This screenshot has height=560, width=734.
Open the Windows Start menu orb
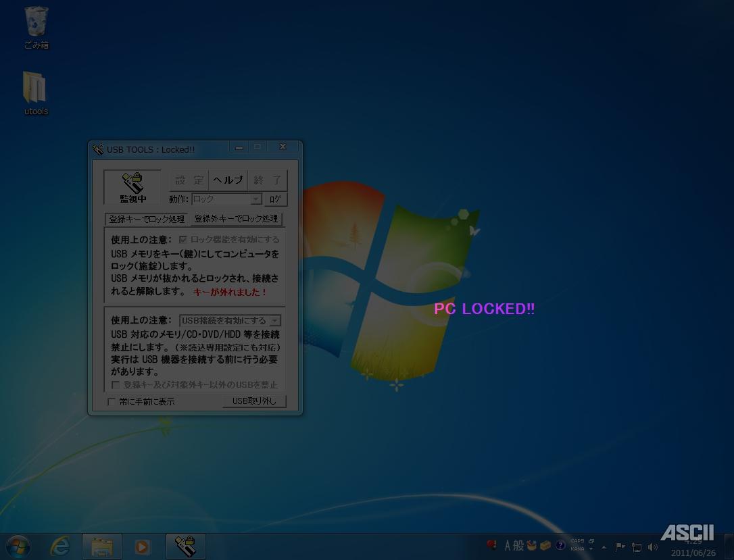coord(18,546)
